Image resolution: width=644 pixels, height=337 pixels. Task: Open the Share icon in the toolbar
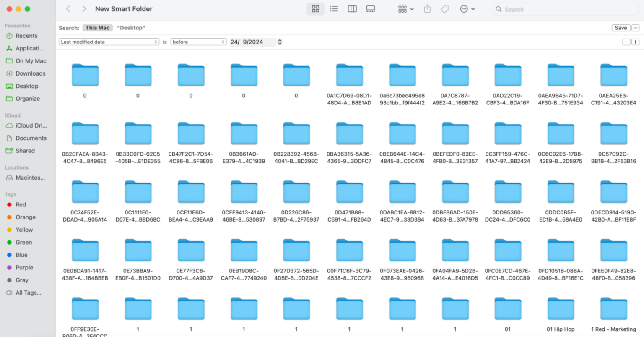tap(427, 8)
